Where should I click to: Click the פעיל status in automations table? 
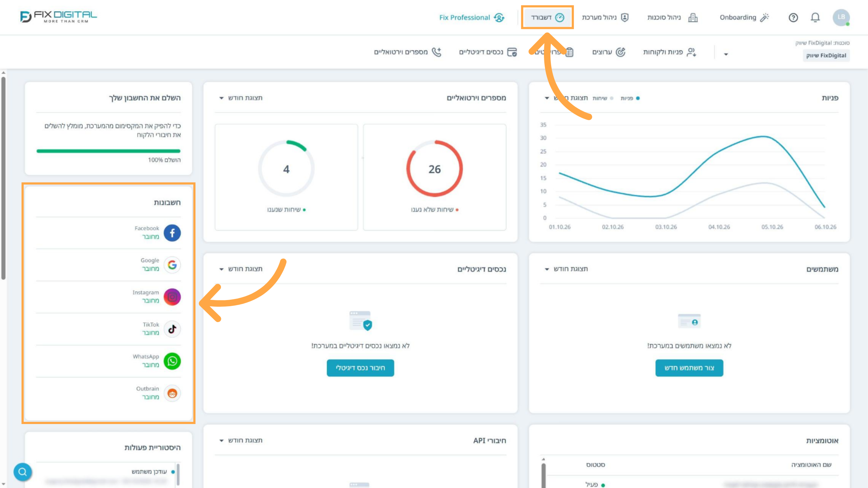(595, 484)
